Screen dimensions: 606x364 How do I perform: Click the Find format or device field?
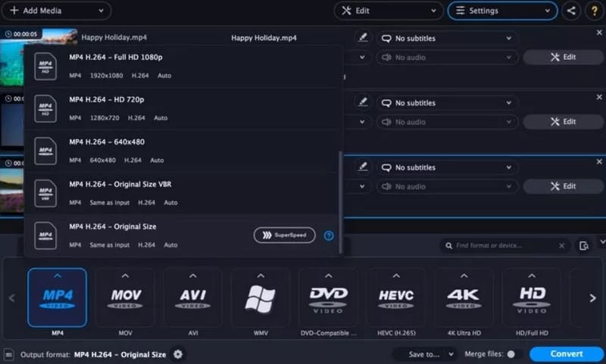click(x=504, y=245)
